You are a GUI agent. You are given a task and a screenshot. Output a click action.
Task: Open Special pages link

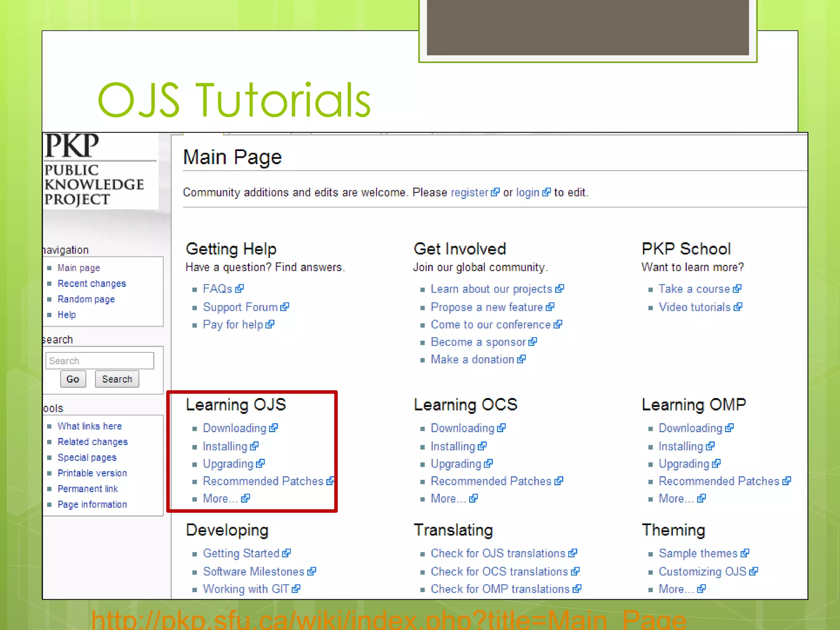tap(87, 457)
